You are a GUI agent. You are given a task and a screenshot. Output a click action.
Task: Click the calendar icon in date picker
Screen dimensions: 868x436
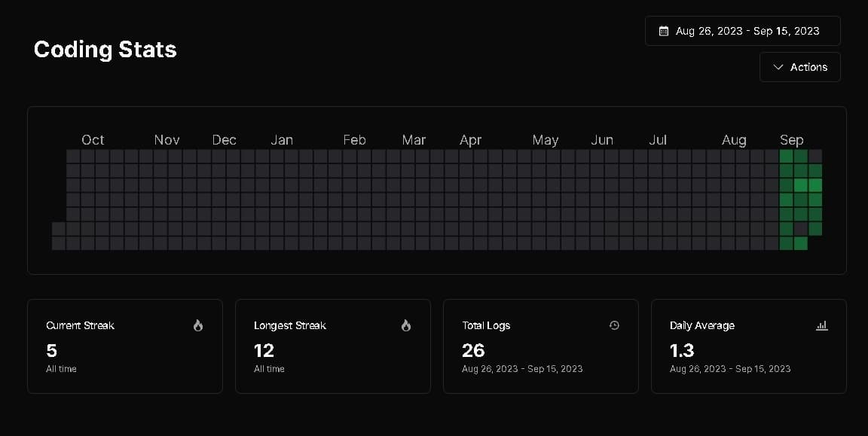tap(664, 32)
